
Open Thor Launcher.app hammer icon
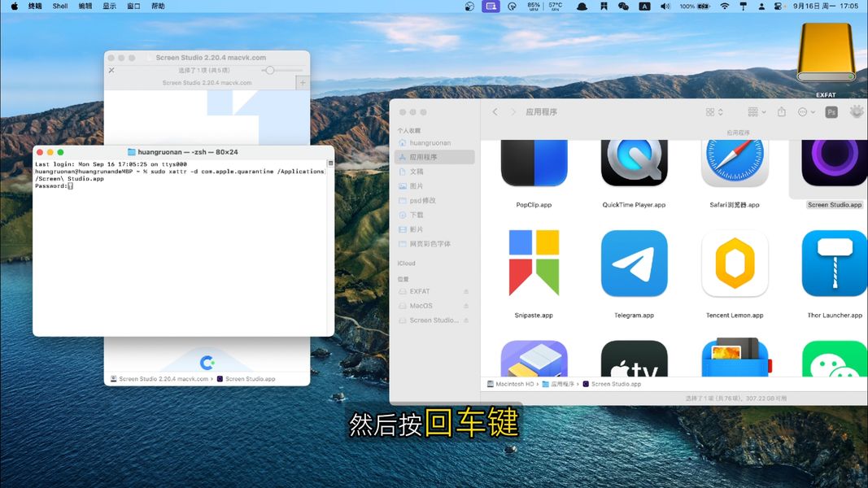(x=834, y=263)
